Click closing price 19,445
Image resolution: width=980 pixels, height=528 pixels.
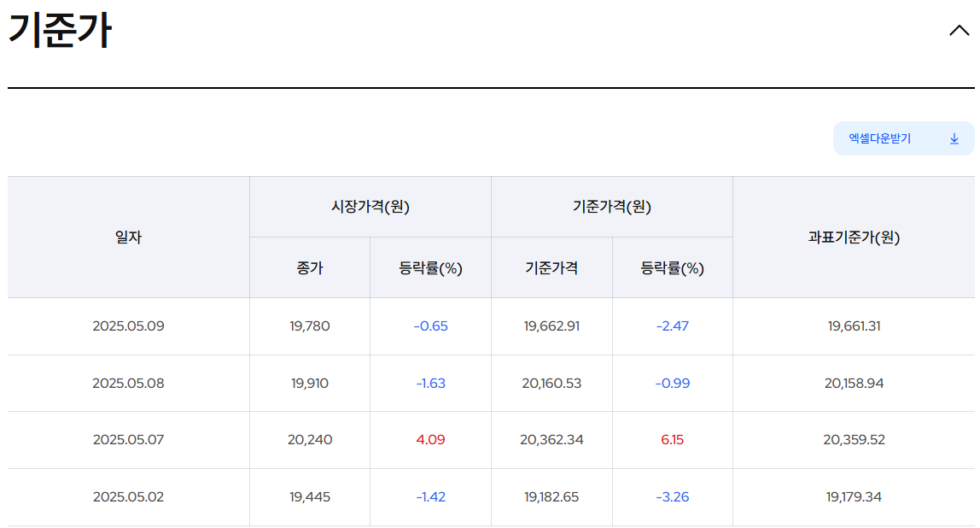[309, 496]
